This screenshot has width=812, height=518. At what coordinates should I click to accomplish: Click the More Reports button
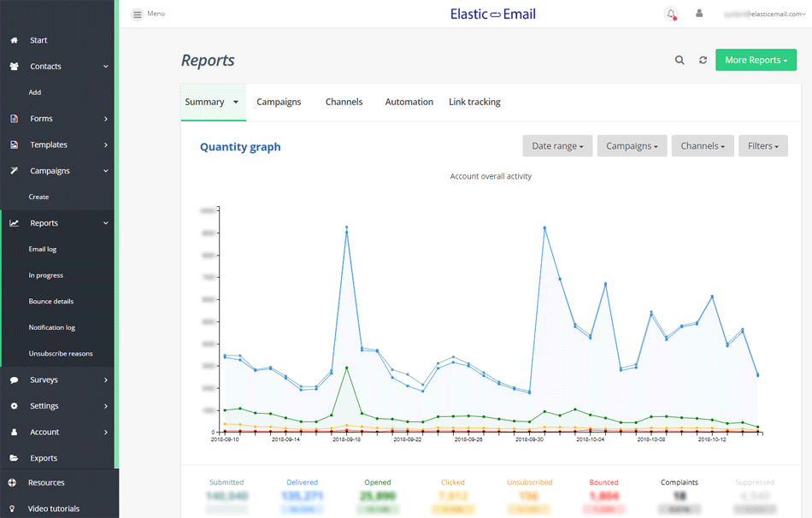[x=756, y=61]
